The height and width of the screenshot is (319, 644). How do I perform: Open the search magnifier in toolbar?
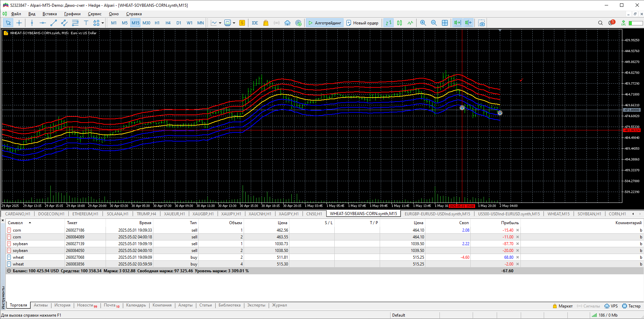click(x=600, y=23)
